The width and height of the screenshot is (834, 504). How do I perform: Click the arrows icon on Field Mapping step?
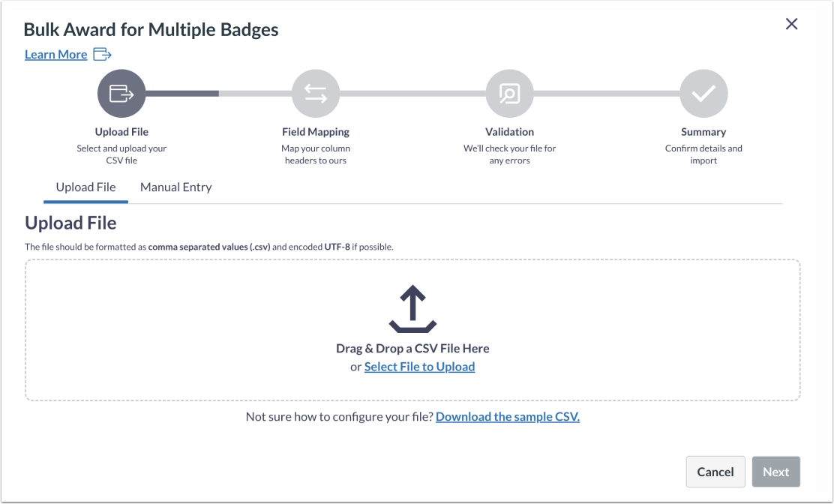click(316, 93)
